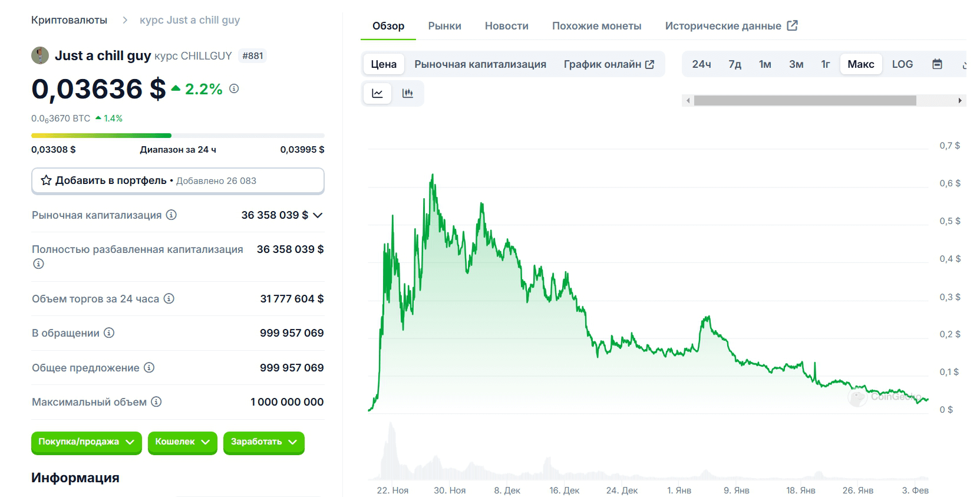
Task: Click the info icon next to Рыночная капитализация
Action: [171, 215]
